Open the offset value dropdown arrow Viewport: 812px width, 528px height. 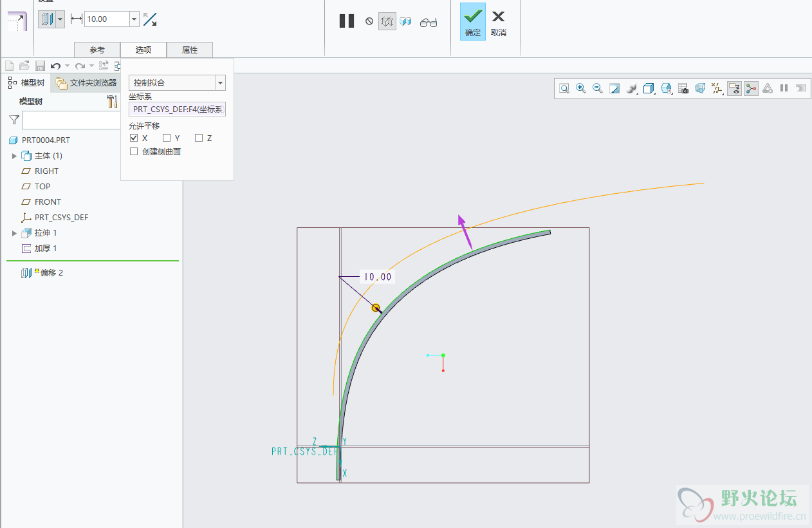tap(134, 19)
